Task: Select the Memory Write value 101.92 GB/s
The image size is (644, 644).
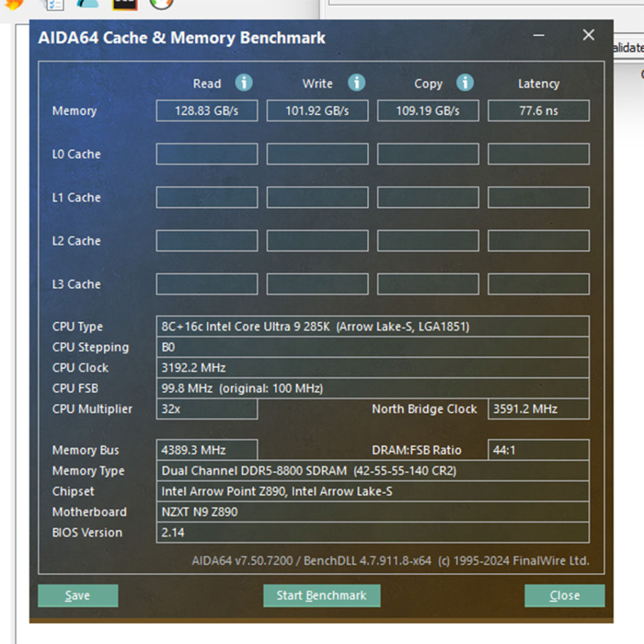Action: click(x=318, y=111)
